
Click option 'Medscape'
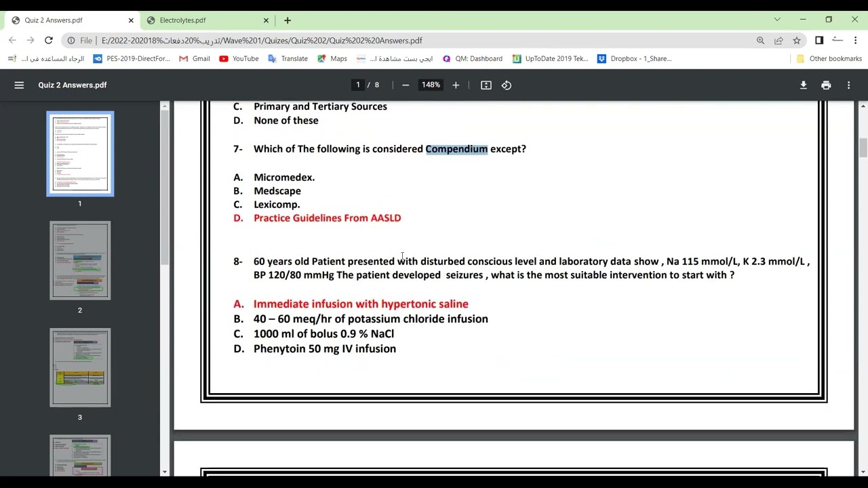277,191
